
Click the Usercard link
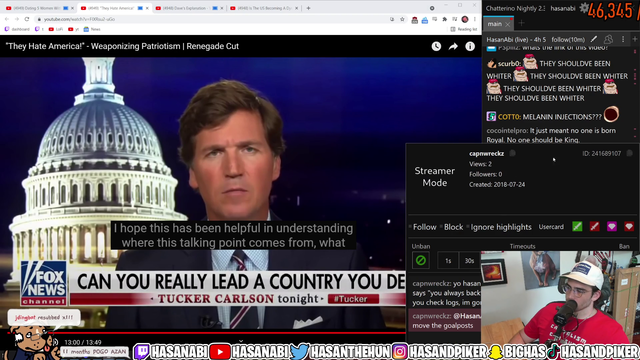(551, 227)
